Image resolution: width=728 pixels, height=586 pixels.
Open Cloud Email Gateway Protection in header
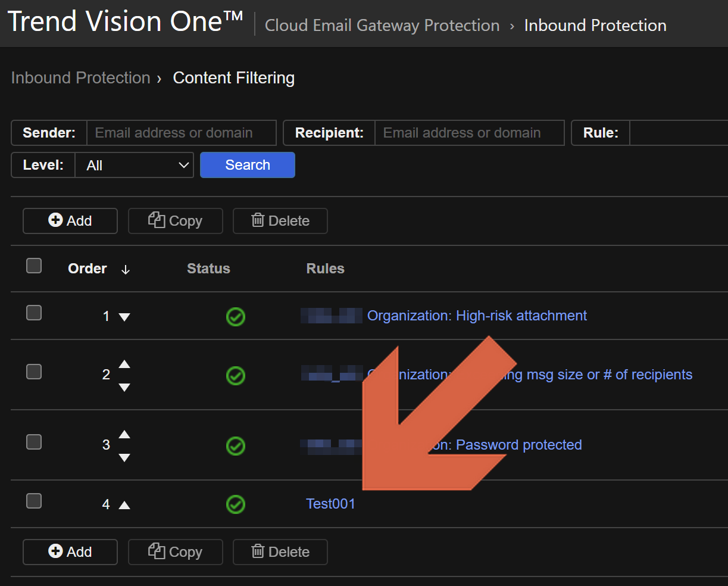coord(382,26)
